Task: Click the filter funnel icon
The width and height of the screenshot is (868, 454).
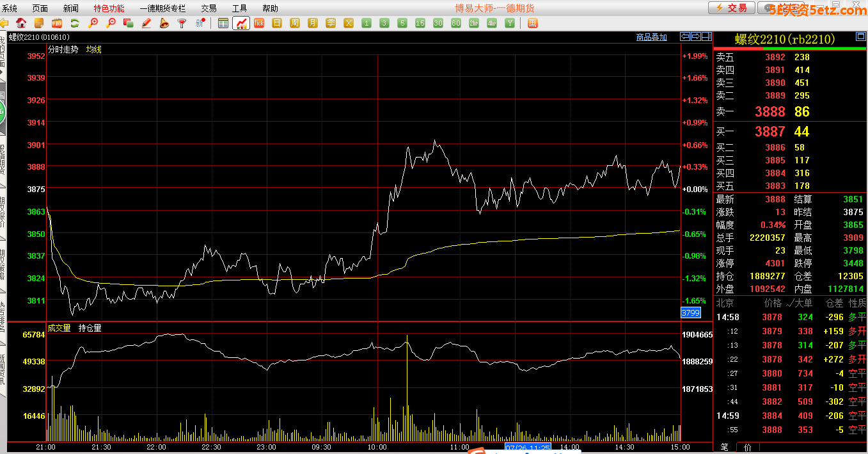Action: (182, 23)
